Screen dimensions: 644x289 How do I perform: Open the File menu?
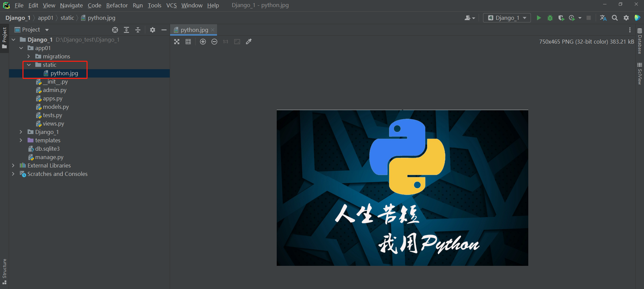(x=19, y=5)
